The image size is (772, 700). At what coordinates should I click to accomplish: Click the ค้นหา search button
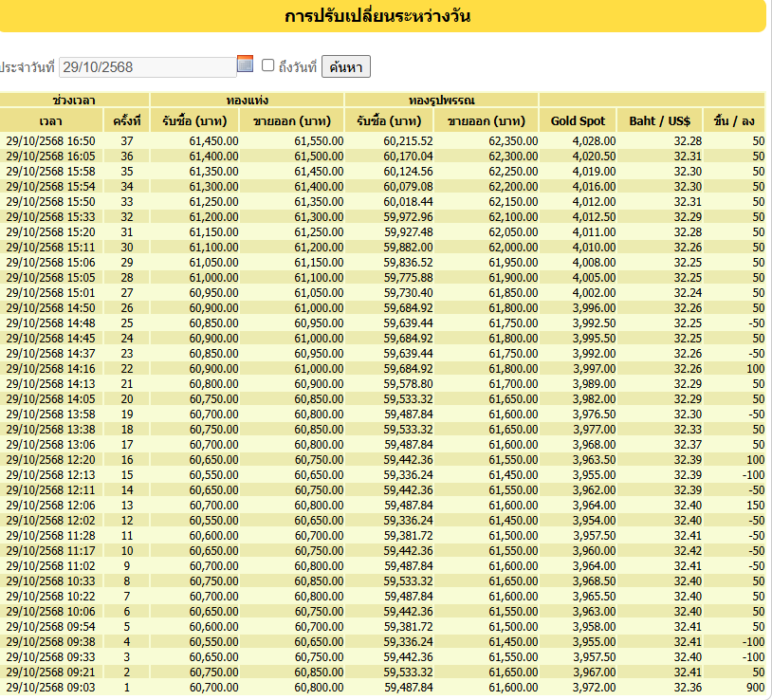[345, 66]
